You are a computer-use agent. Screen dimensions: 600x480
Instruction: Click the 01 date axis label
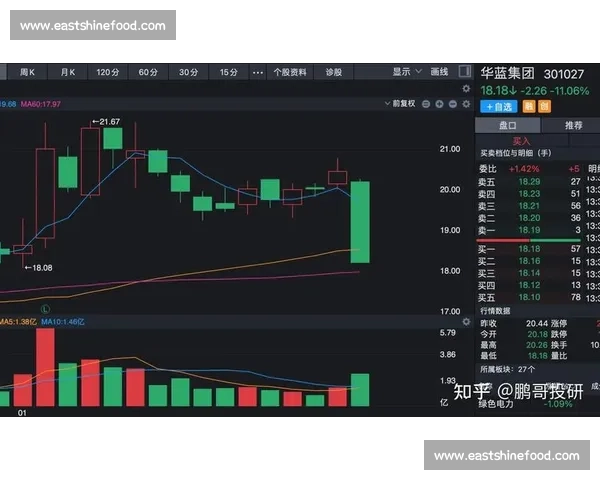(22, 413)
